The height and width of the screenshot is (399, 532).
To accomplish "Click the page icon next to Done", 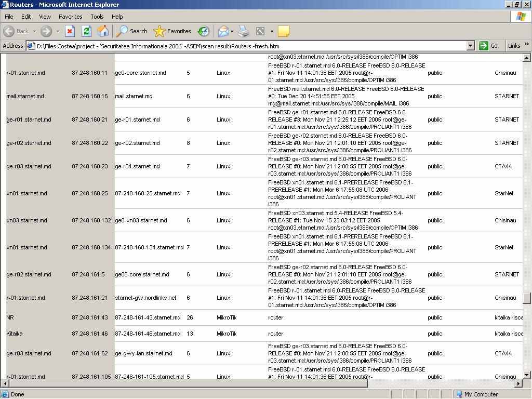I will click(x=5, y=394).
